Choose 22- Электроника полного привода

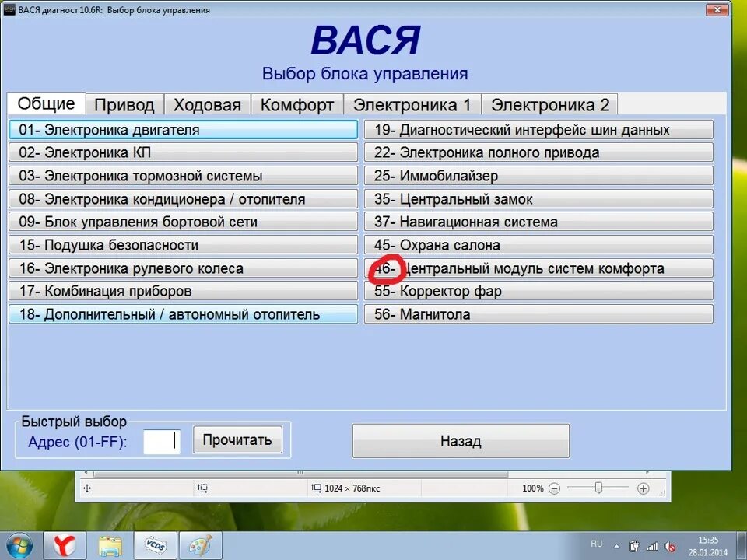coord(538,152)
